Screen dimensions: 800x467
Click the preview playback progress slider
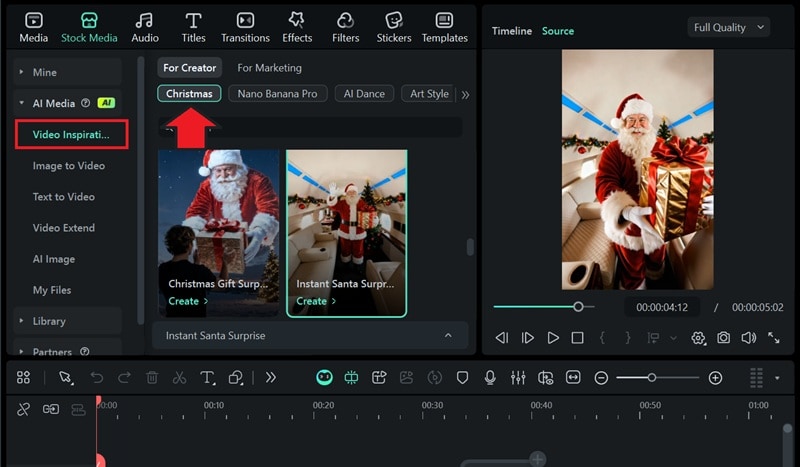[x=544, y=307]
